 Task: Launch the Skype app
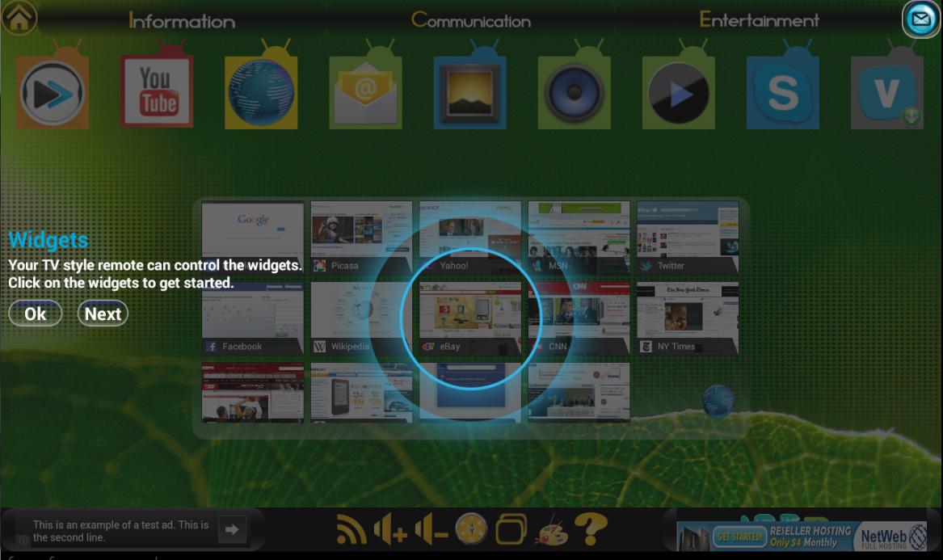click(x=783, y=93)
